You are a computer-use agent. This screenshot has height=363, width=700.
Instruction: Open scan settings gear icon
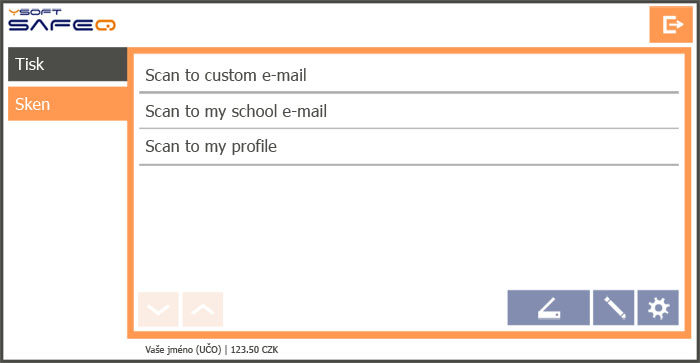click(x=658, y=308)
